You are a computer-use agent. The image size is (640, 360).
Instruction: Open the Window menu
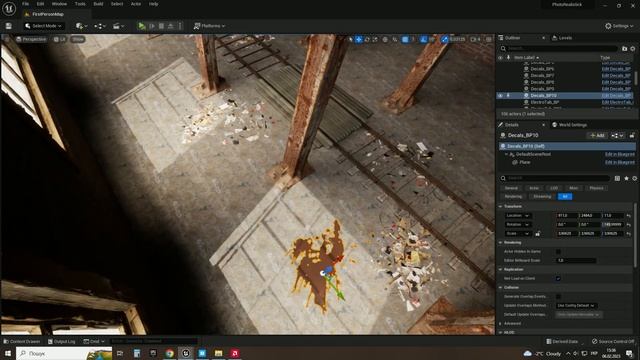[59, 4]
